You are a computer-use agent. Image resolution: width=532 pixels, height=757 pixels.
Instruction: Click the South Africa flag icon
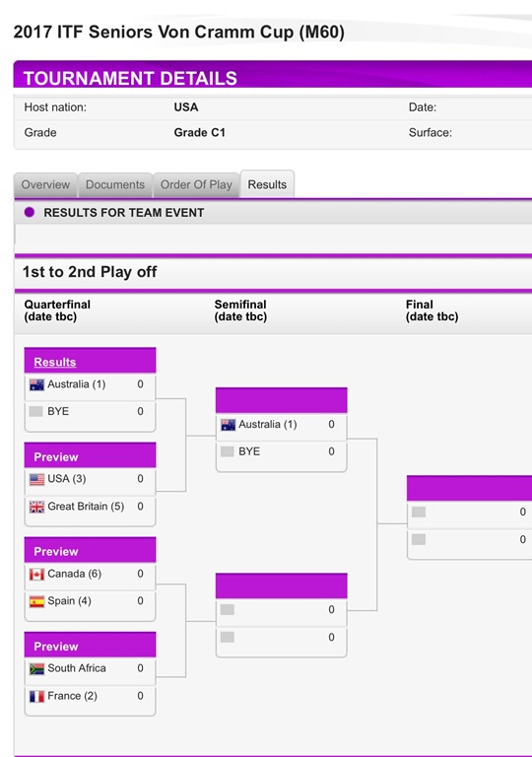(36, 668)
